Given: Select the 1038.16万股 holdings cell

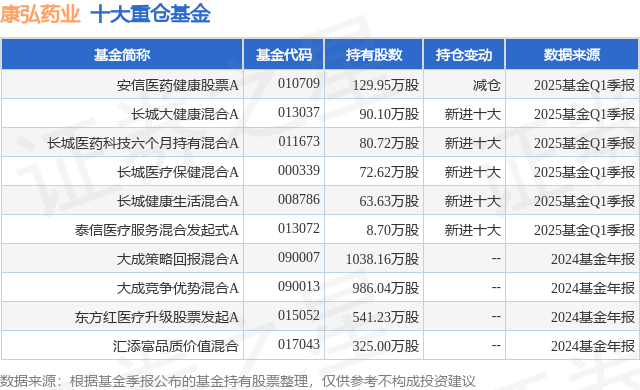Looking at the screenshot, I should [x=382, y=259].
